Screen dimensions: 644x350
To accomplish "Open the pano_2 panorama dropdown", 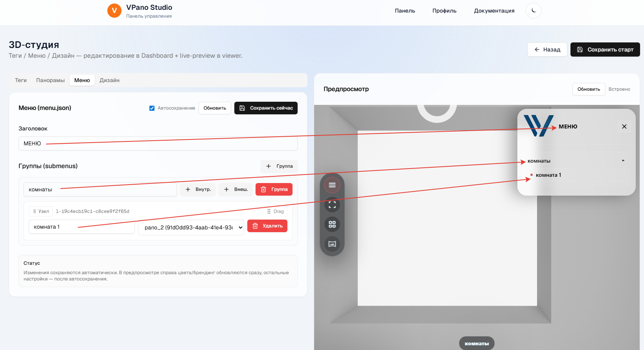I will tap(191, 227).
